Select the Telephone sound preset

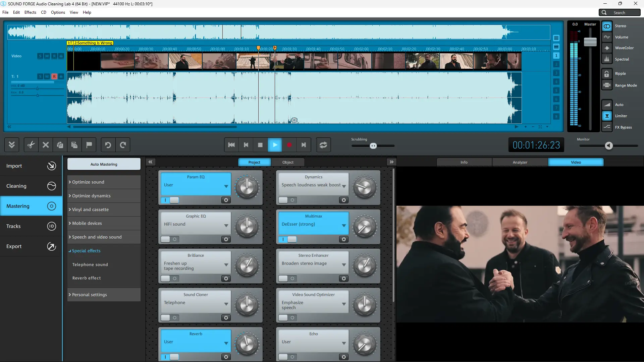(x=90, y=264)
